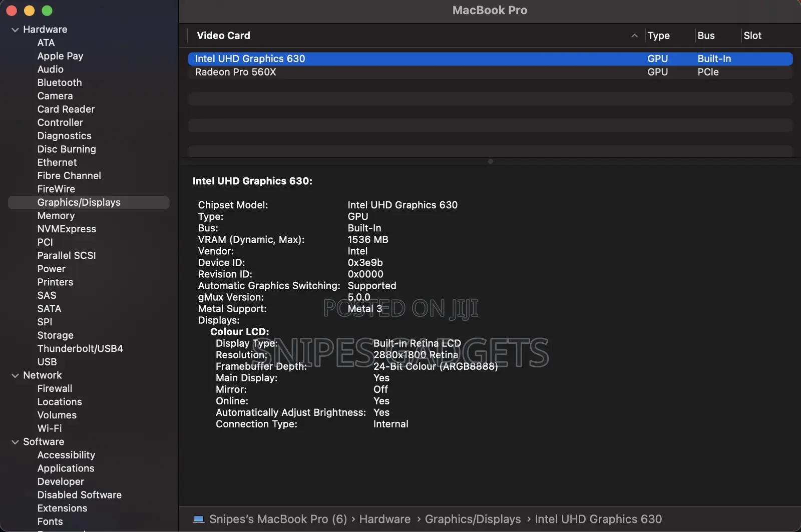Click Graphics/Displays in the path bar
Screen dimensions: 801x532
coord(473,519)
